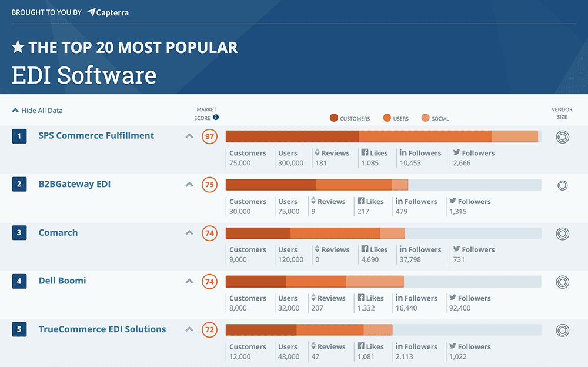Click Twitter icon in SPS Commerce row

[x=456, y=152]
